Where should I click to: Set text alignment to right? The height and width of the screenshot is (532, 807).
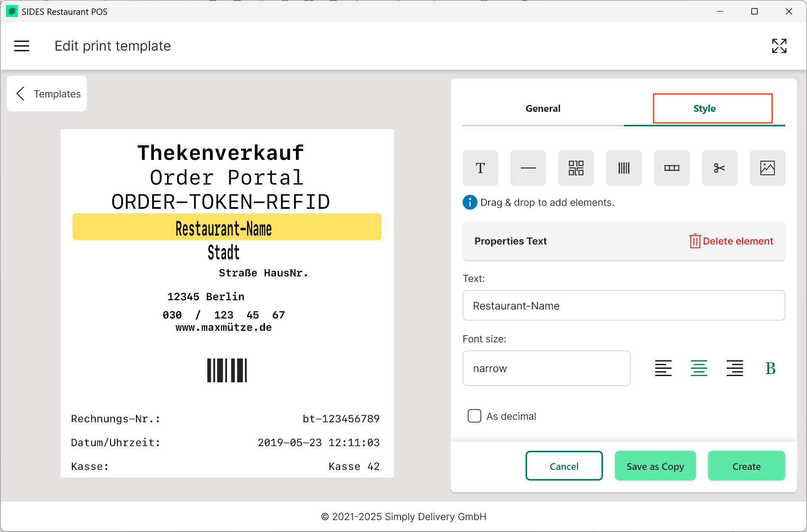pyautogui.click(x=735, y=368)
